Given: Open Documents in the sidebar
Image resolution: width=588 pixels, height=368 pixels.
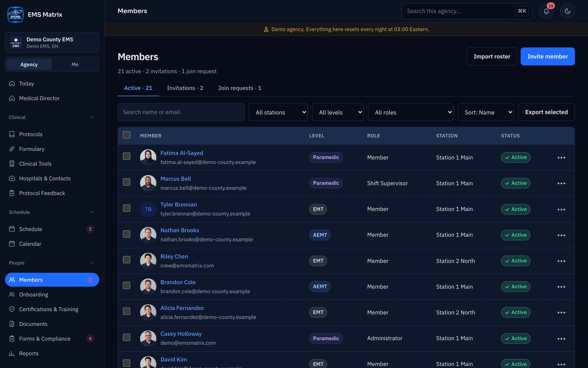Looking at the screenshot, I should [52, 324].
